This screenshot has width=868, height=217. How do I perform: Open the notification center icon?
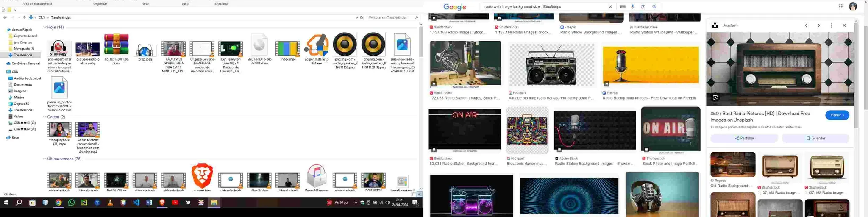click(415, 203)
